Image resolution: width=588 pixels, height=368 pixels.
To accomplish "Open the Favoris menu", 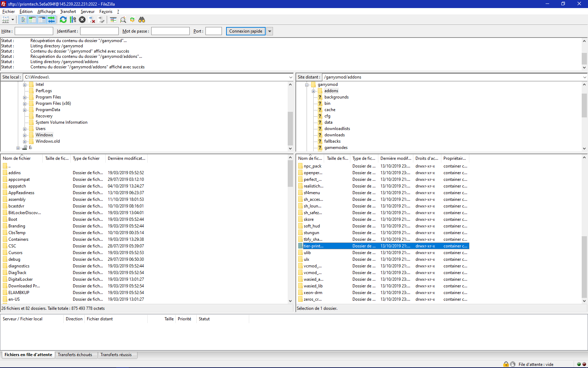I will point(106,12).
